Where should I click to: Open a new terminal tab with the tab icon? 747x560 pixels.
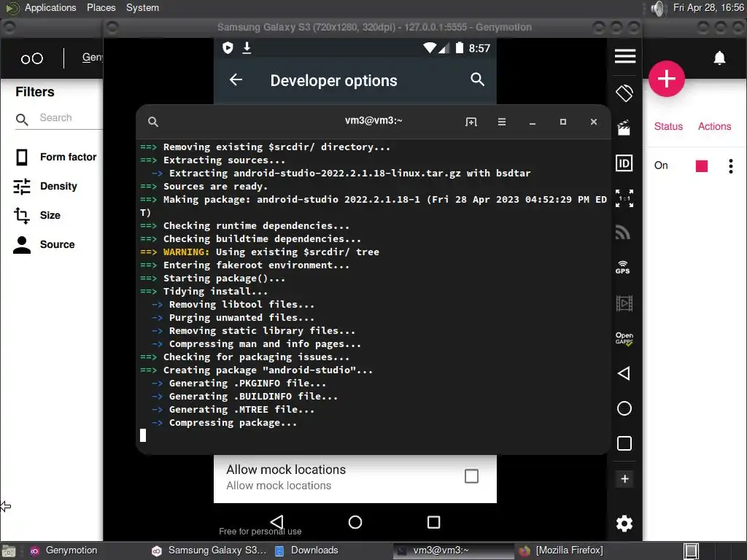tap(471, 122)
